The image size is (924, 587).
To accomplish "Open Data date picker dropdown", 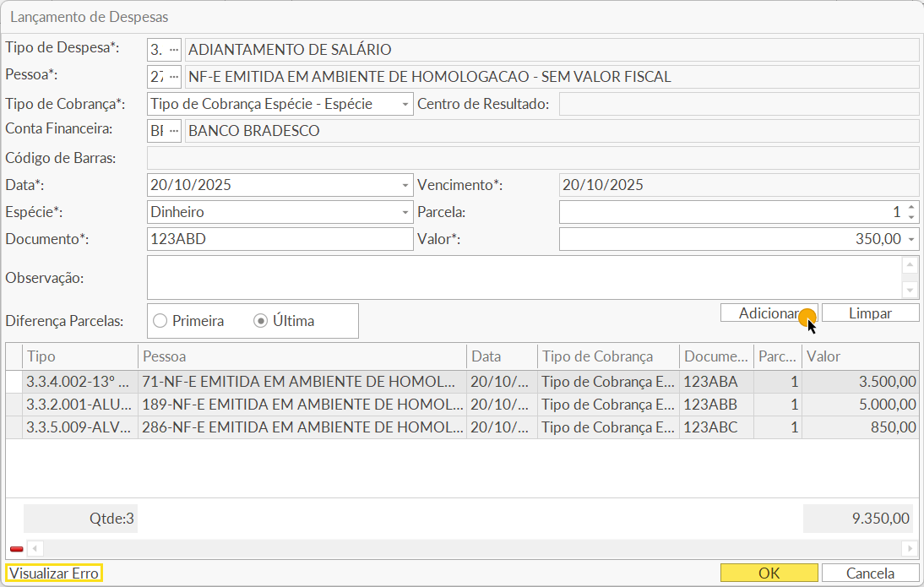I will pyautogui.click(x=405, y=186).
